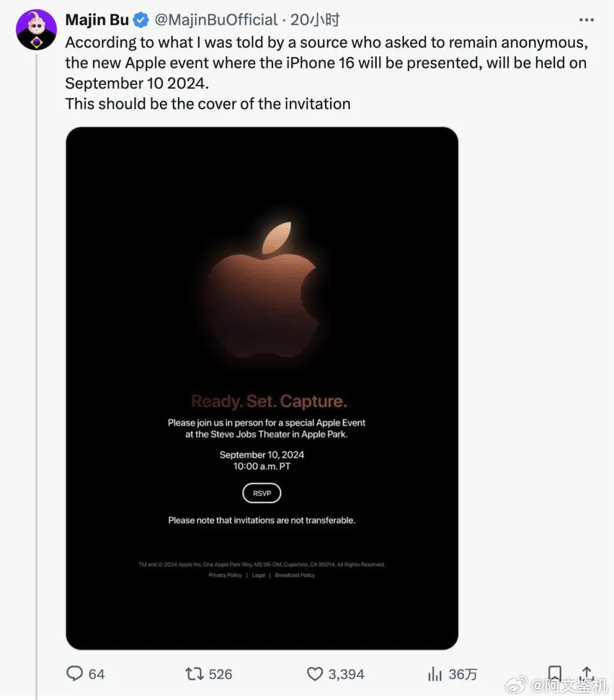Open the Privacy Policy link

(x=225, y=575)
